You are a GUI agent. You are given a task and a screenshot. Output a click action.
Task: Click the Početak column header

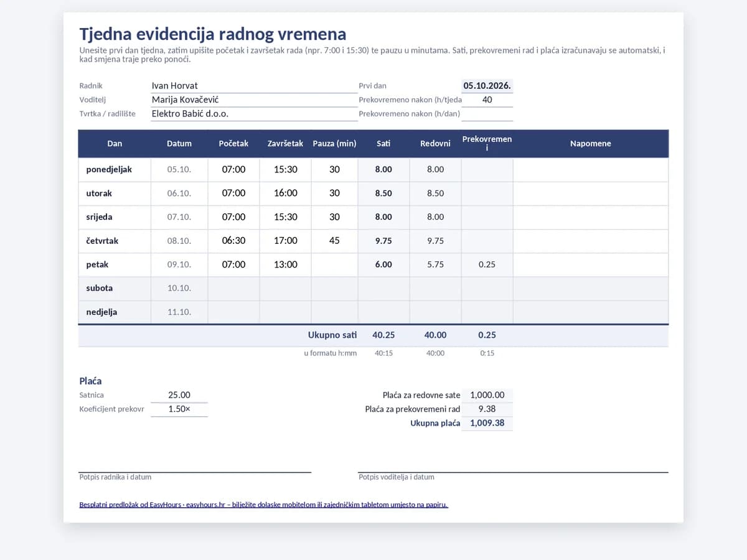[x=233, y=144]
